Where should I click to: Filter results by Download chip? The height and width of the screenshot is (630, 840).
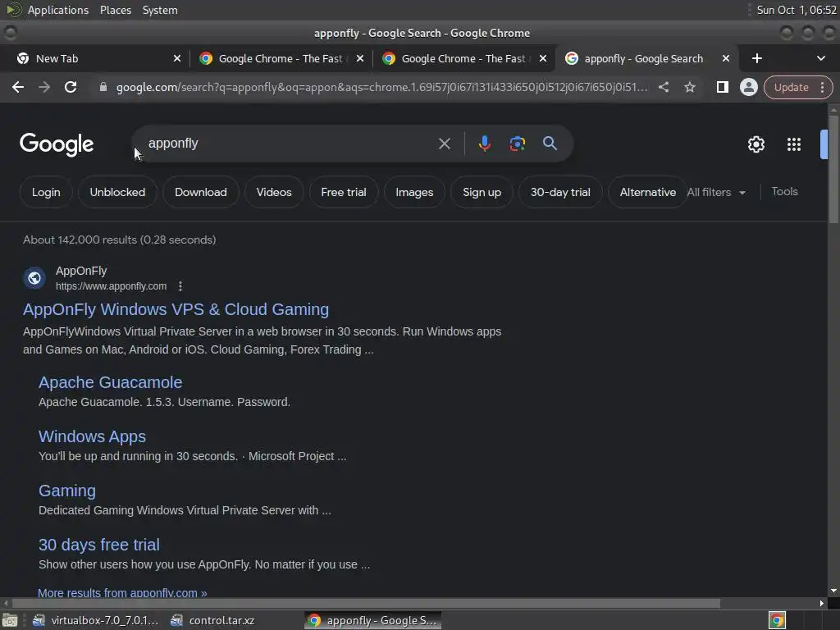point(200,192)
